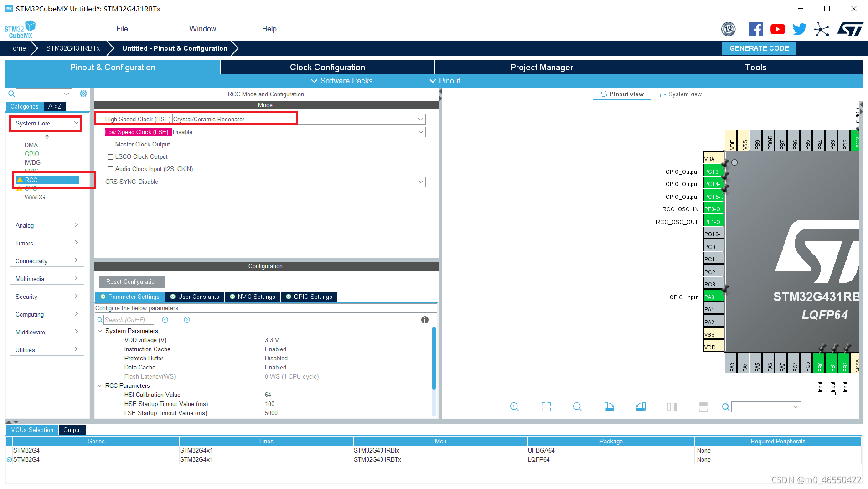Viewport: 868px width, 489px height.
Task: Fit pinout to window icon
Action: pyautogui.click(x=546, y=407)
